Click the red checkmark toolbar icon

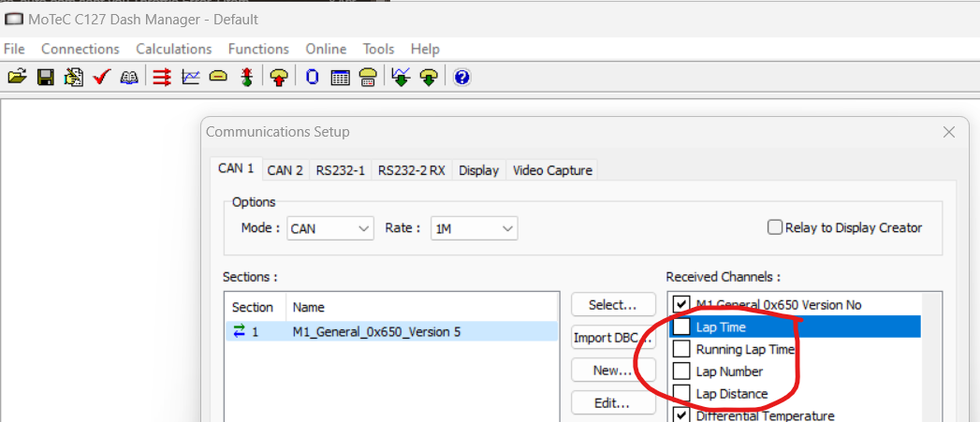tap(102, 78)
